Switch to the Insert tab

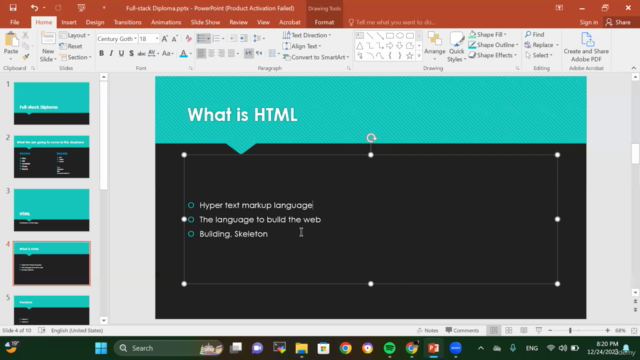(69, 22)
